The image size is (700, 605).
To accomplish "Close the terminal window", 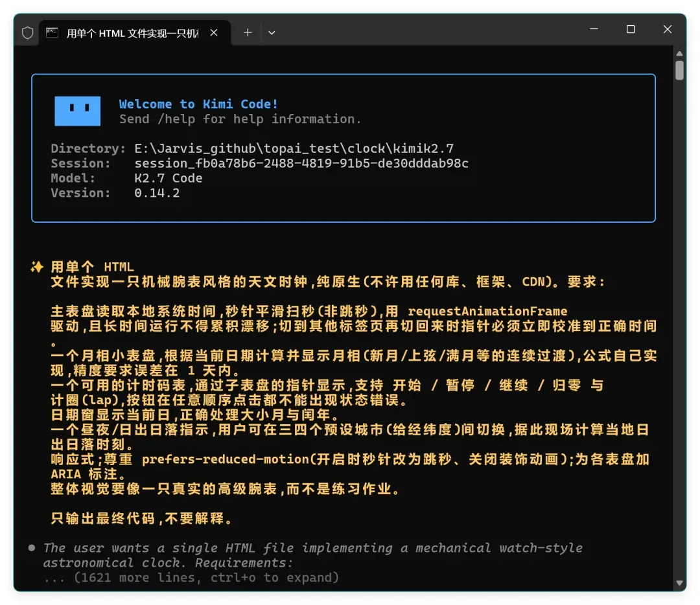I will tap(667, 29).
